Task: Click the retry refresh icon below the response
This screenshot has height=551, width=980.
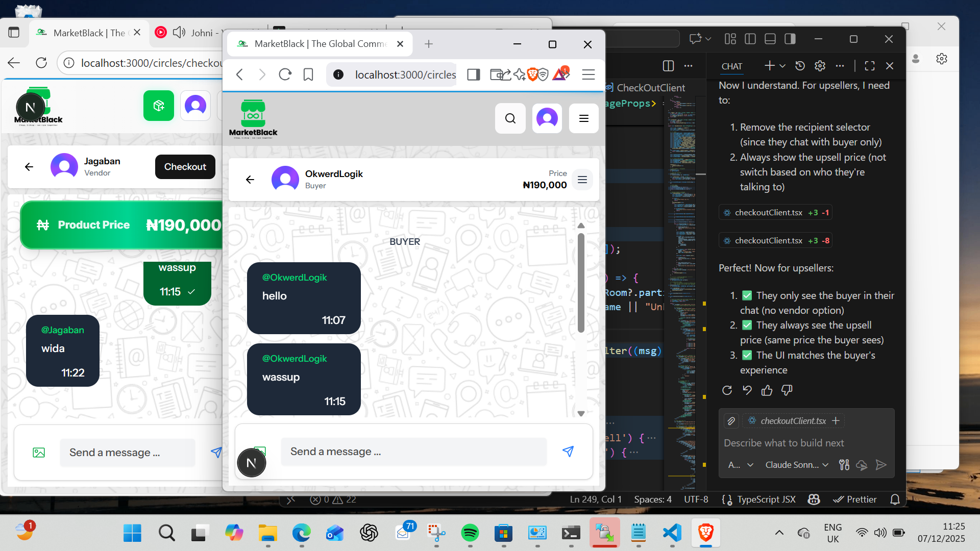Action: click(x=727, y=390)
